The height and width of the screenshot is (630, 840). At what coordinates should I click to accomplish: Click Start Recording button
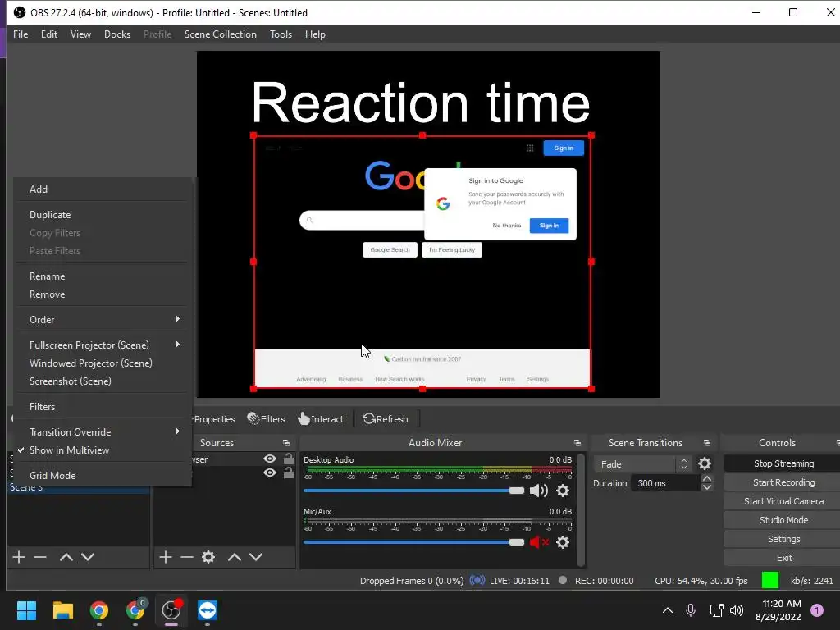coord(783,482)
